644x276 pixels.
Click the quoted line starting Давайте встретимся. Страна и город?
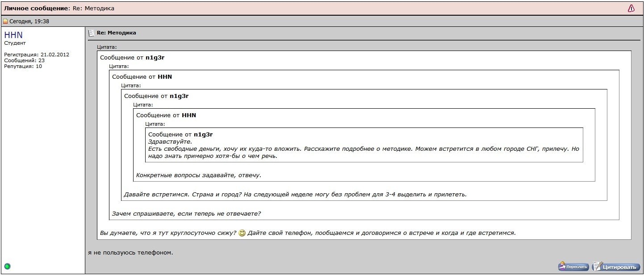[x=295, y=195]
